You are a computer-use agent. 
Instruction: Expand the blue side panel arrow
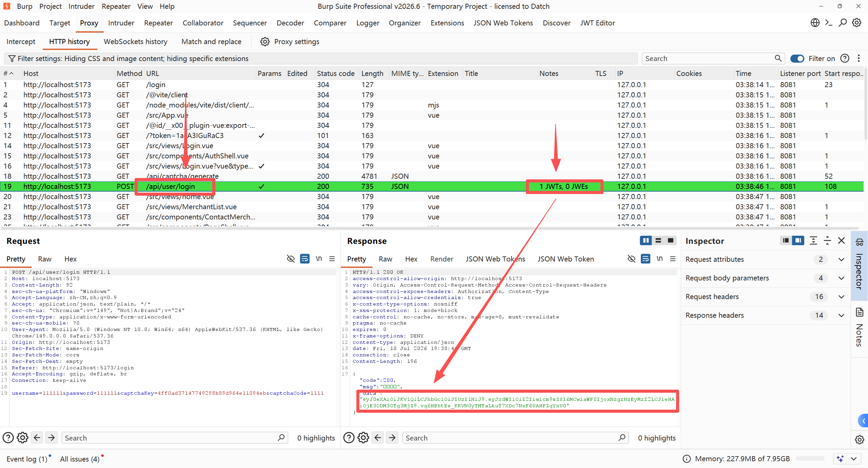(863, 421)
